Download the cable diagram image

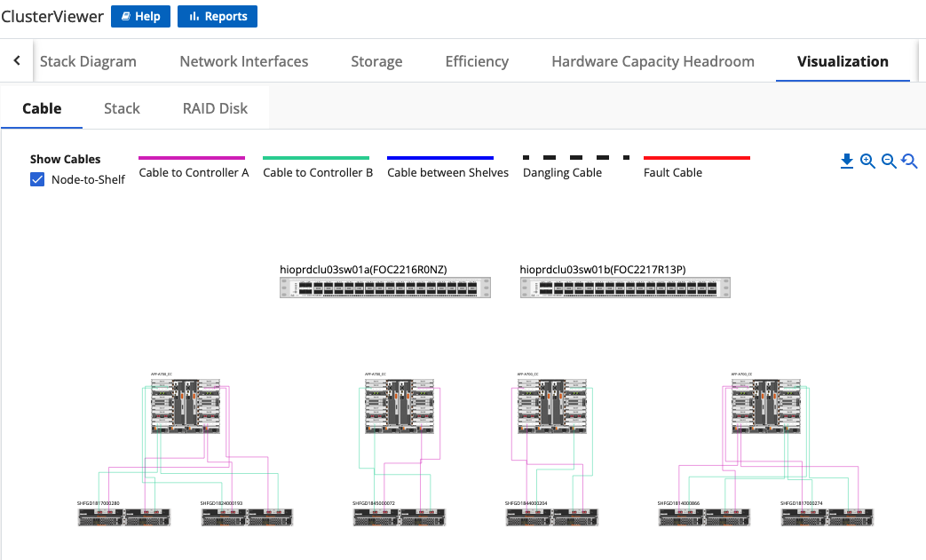(847, 161)
